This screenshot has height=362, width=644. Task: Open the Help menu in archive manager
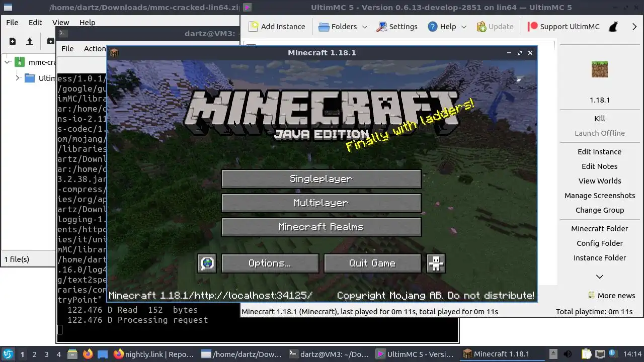click(x=87, y=23)
